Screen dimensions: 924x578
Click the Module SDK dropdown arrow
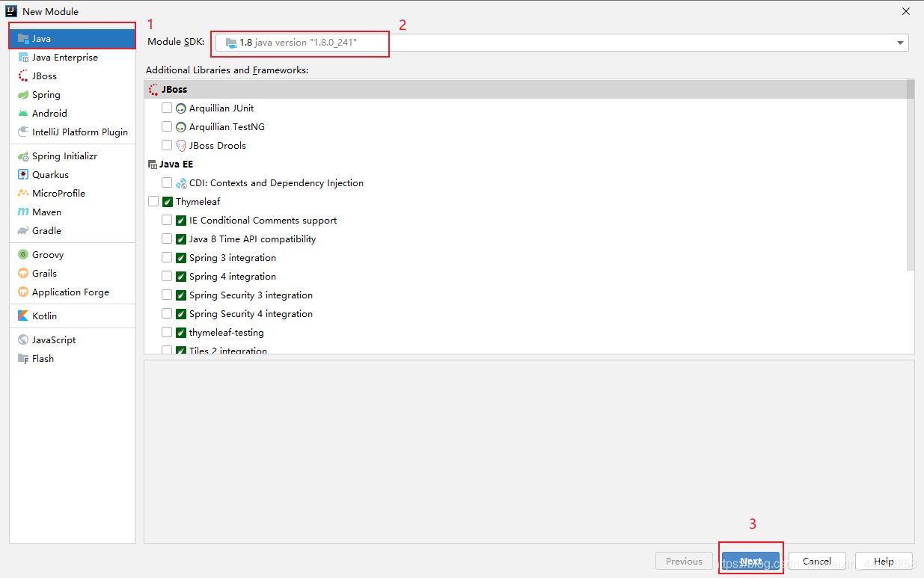tap(900, 43)
